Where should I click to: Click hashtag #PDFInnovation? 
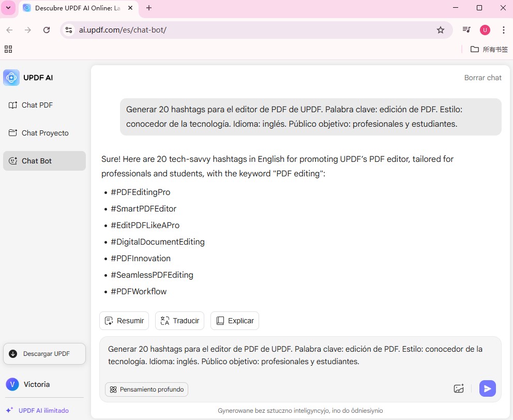141,258
